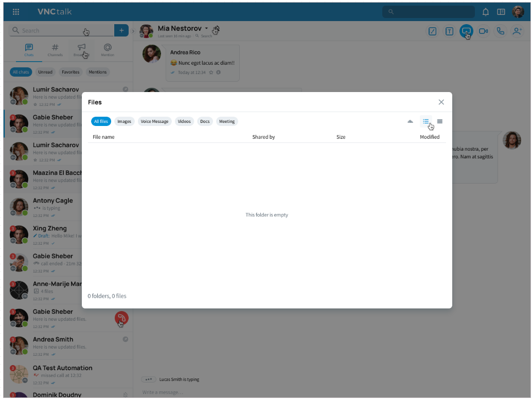This screenshot has width=532, height=399.
Task: Expand the sidebar chevron beside the plus button
Action: 133,31
